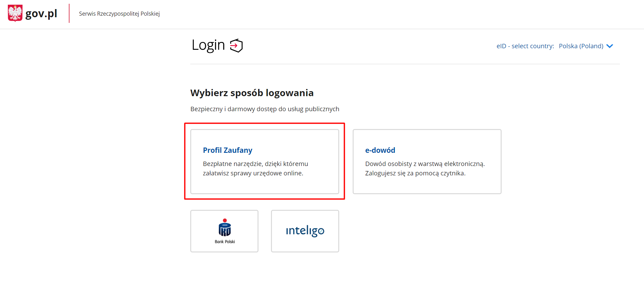Click the red dot in the PKO logo
The width and height of the screenshot is (644, 285).
pyautogui.click(x=224, y=221)
